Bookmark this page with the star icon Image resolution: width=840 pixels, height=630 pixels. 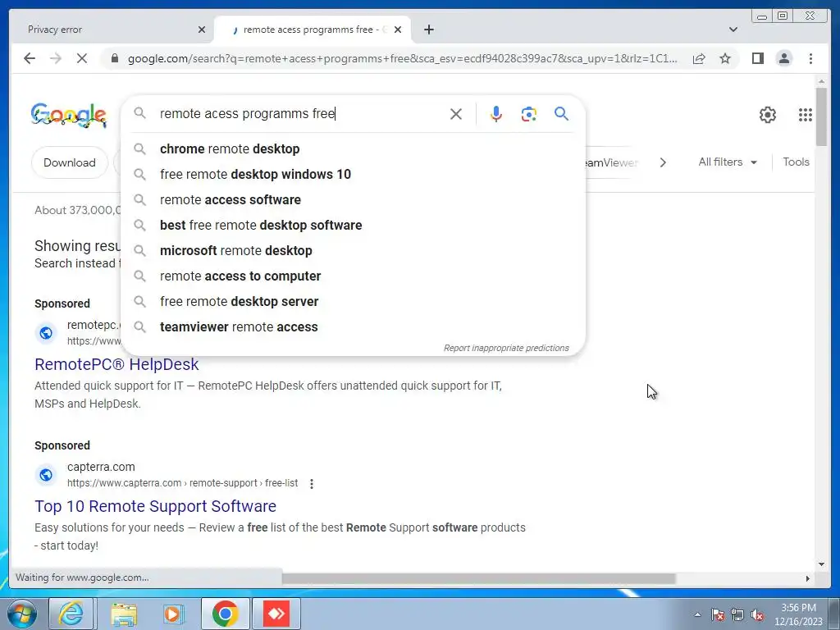click(x=725, y=58)
